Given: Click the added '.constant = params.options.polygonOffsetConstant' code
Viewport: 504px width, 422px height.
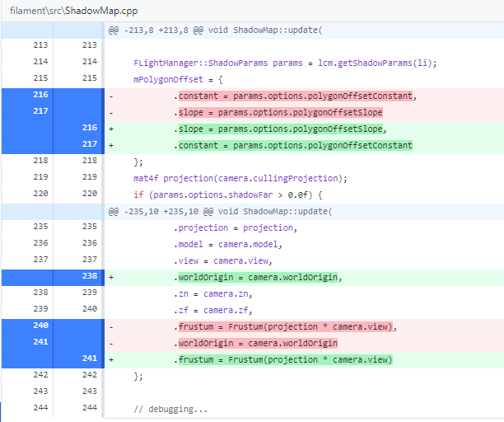Looking at the screenshot, I should (x=293, y=145).
